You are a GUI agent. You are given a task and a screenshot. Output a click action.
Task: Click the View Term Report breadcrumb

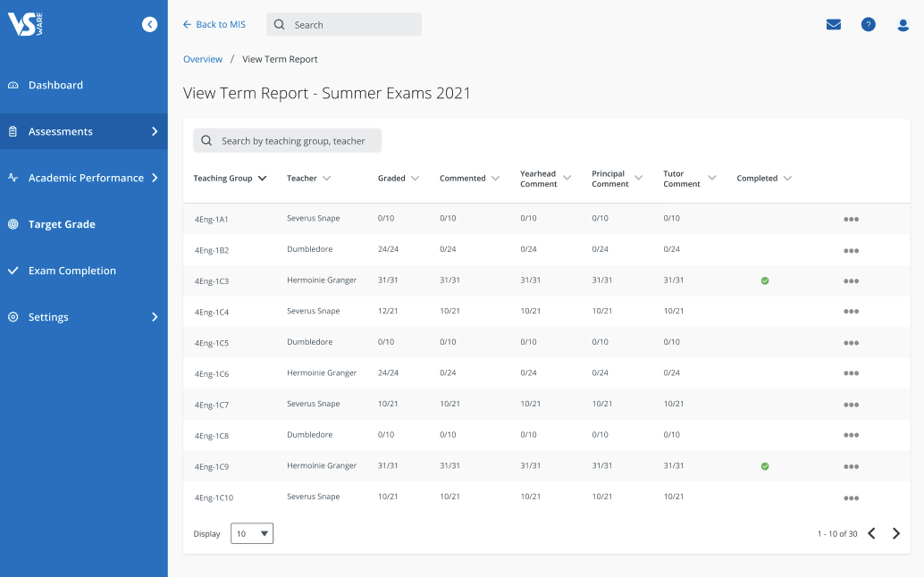[x=280, y=59]
